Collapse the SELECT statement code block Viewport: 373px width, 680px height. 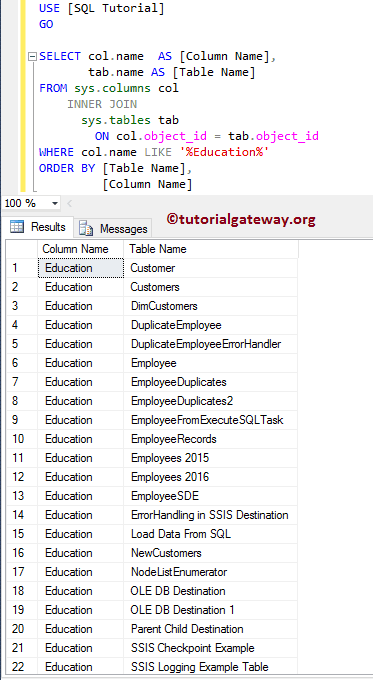click(x=32, y=56)
